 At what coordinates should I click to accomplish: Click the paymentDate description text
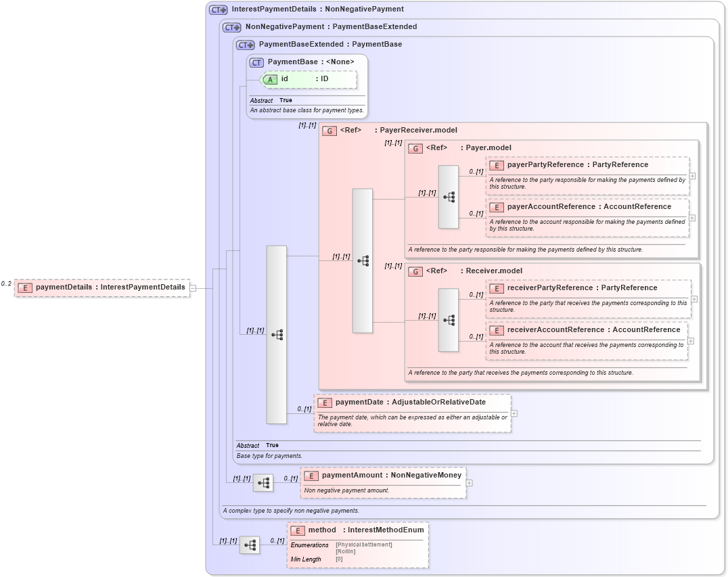coord(412,421)
